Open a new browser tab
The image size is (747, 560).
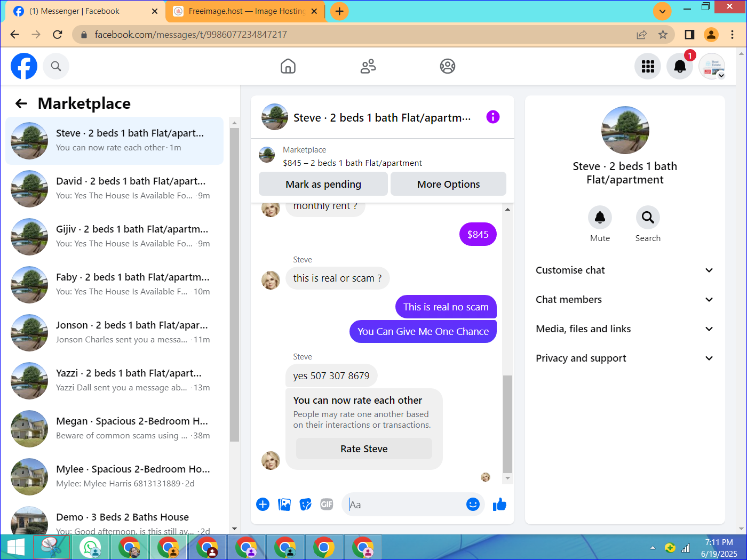(x=339, y=11)
